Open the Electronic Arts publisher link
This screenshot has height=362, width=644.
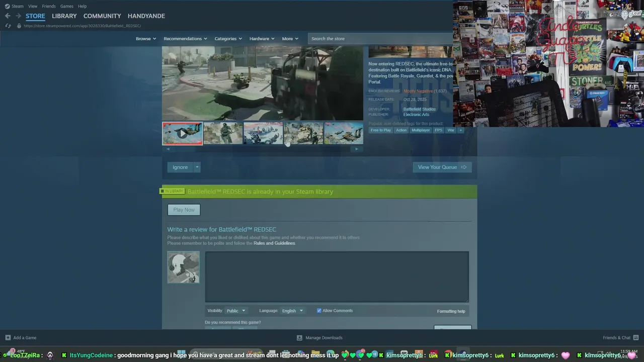pos(416,115)
